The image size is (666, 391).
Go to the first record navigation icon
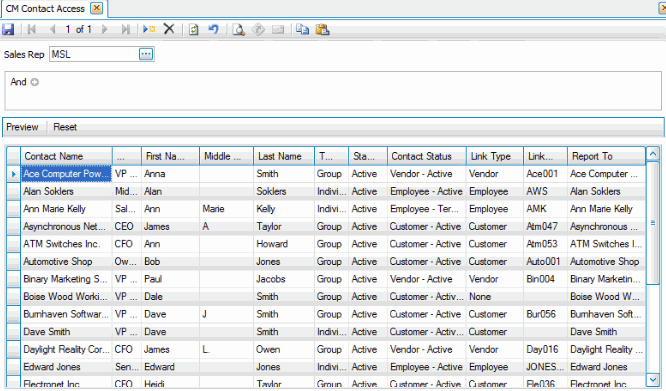click(x=31, y=29)
